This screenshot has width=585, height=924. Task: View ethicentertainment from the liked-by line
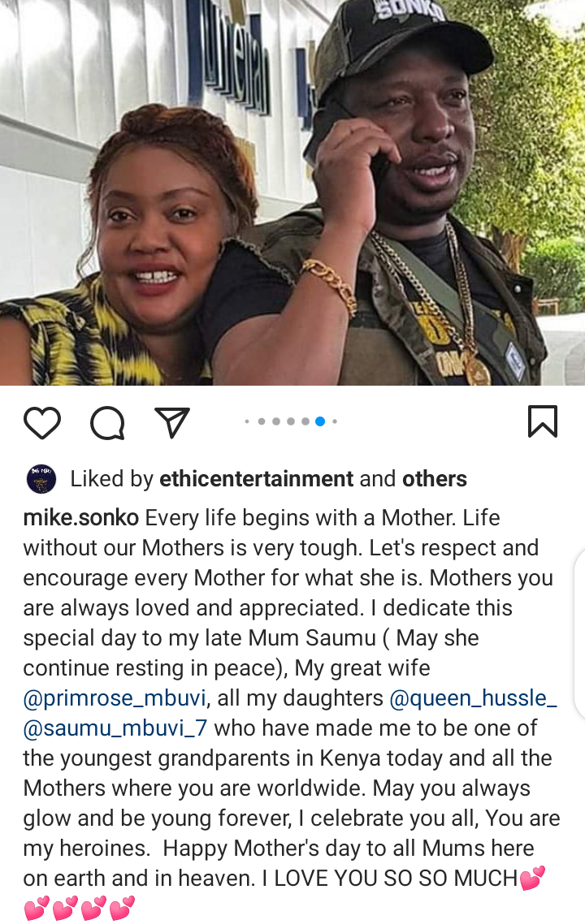257,479
